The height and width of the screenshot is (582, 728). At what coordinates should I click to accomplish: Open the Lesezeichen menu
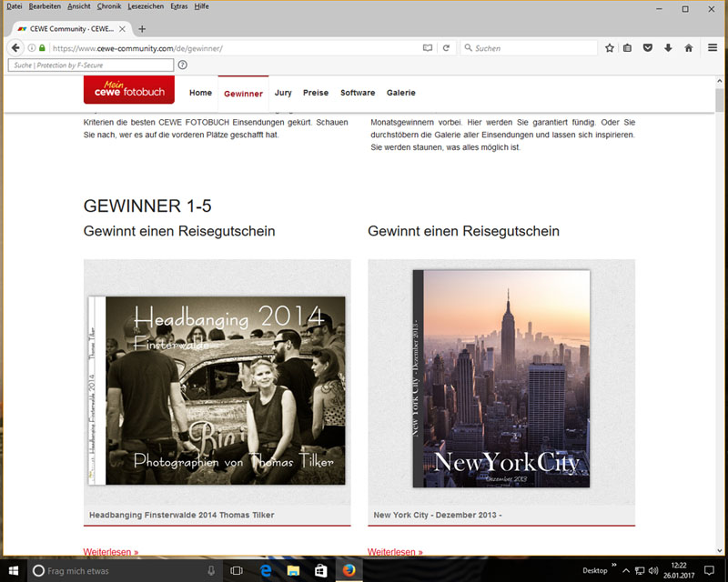click(146, 6)
